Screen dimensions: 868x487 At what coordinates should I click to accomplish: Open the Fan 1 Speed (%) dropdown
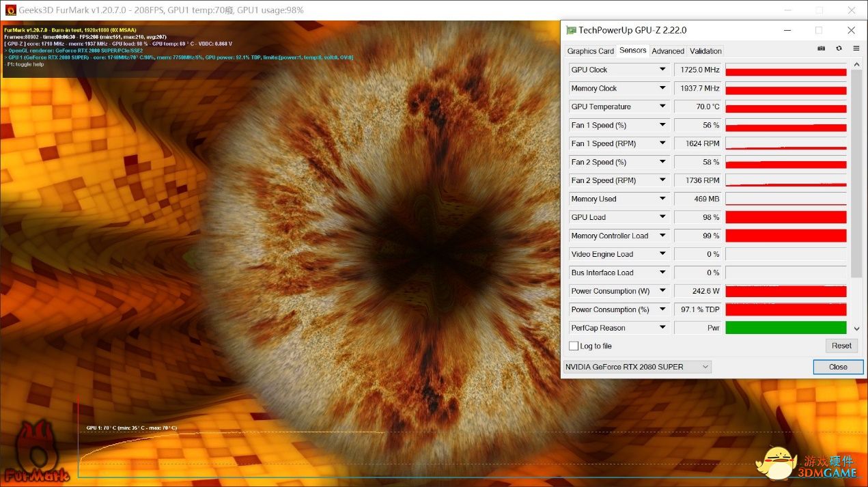pos(662,125)
